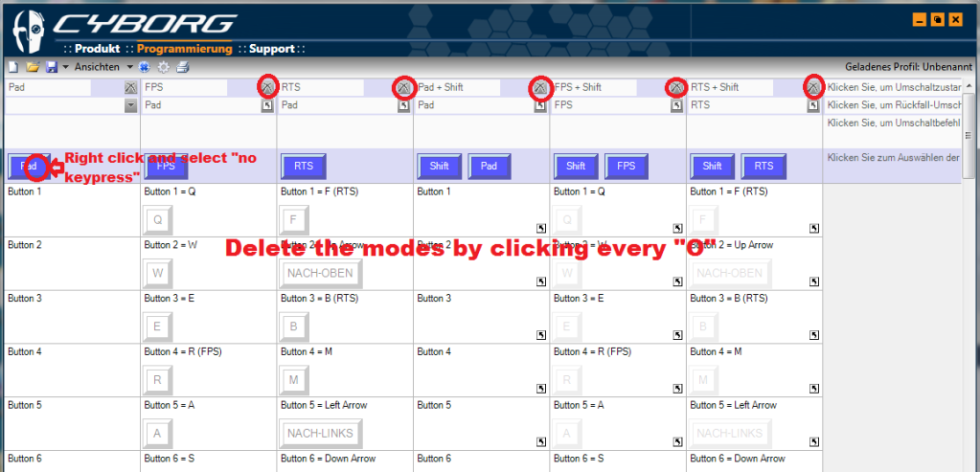
Task: Click 'Klicken Sie, um Umschaltbefehl' text
Action: point(893,123)
